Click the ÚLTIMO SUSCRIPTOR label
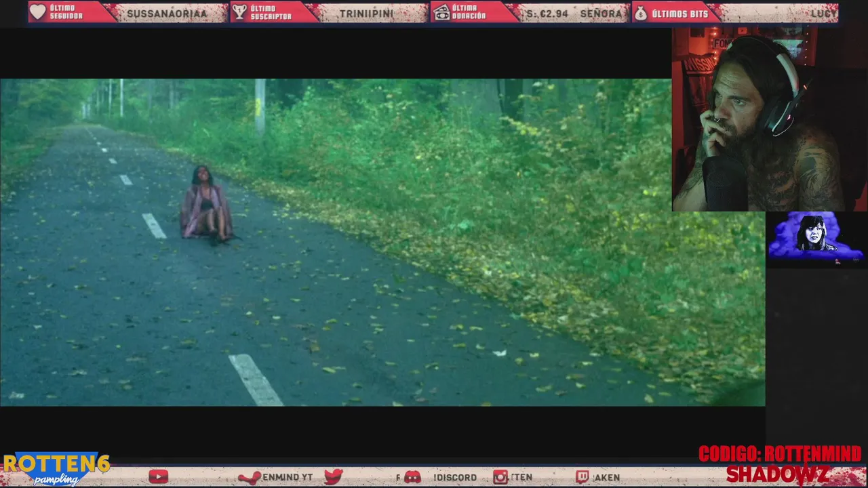 [x=271, y=12]
